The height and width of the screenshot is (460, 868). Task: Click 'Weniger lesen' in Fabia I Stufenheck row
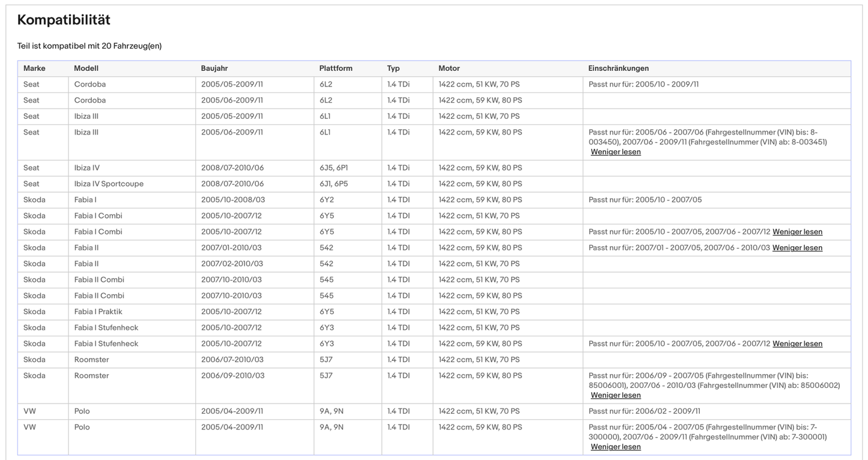click(x=797, y=344)
